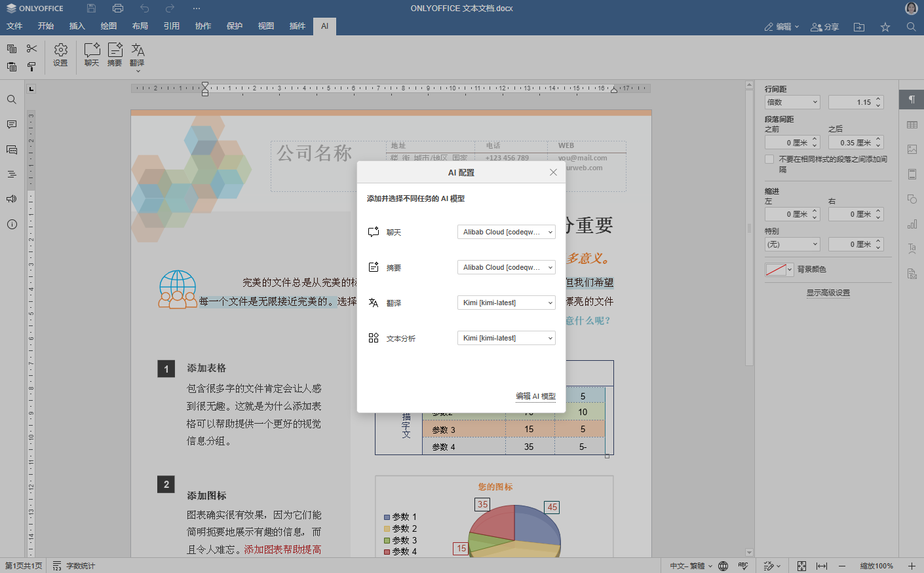Viewport: 924px width, 573px height.
Task: Open image settings in right sidebar
Action: (x=912, y=149)
